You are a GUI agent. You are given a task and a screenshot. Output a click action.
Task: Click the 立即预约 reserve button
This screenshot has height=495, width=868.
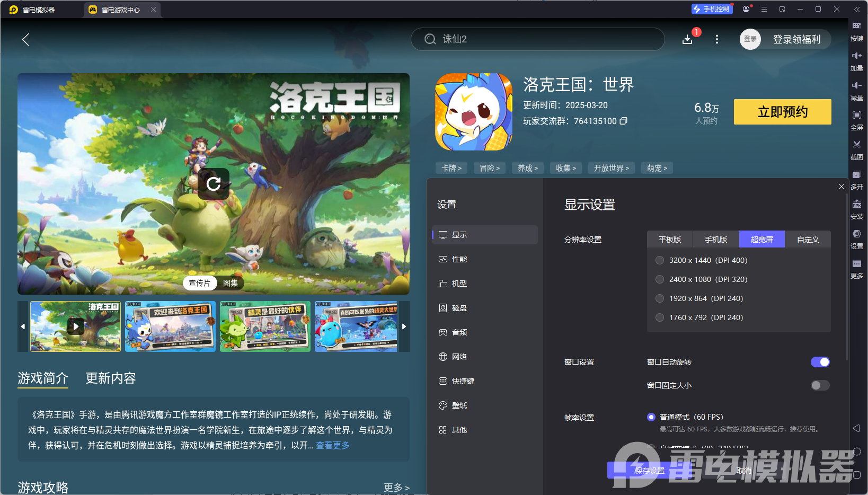point(782,112)
